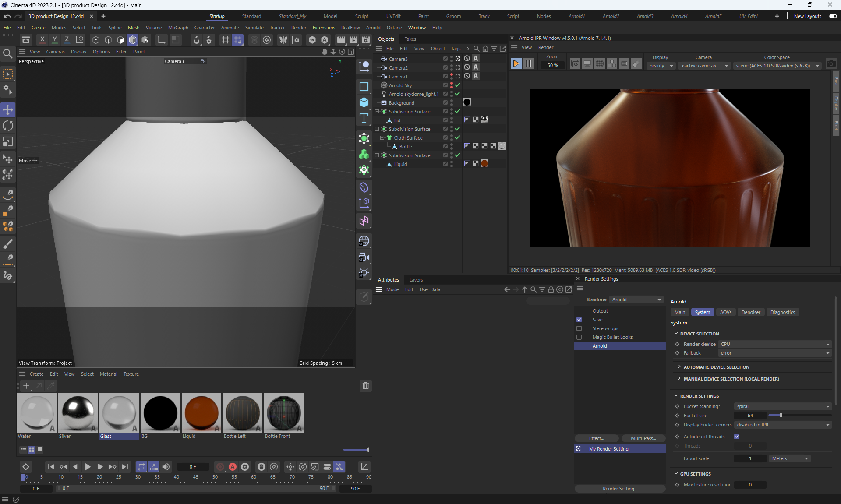Select the Rotate tool

pyautogui.click(x=8, y=126)
